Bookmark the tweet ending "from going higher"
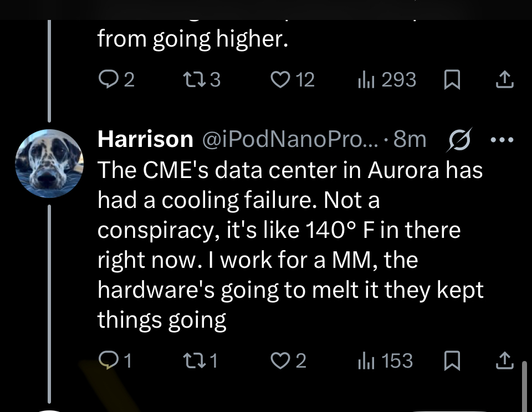This screenshot has width=532, height=412. coord(452,81)
